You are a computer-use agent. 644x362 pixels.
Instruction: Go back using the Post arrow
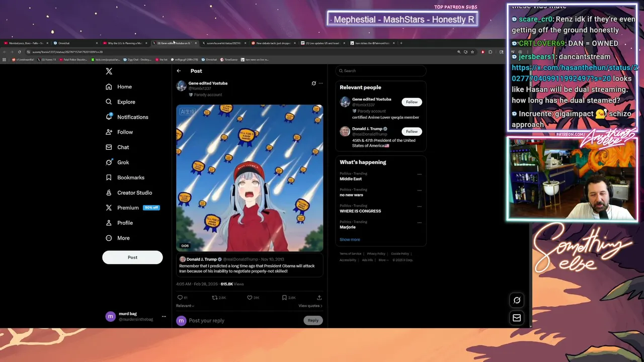[179, 71]
